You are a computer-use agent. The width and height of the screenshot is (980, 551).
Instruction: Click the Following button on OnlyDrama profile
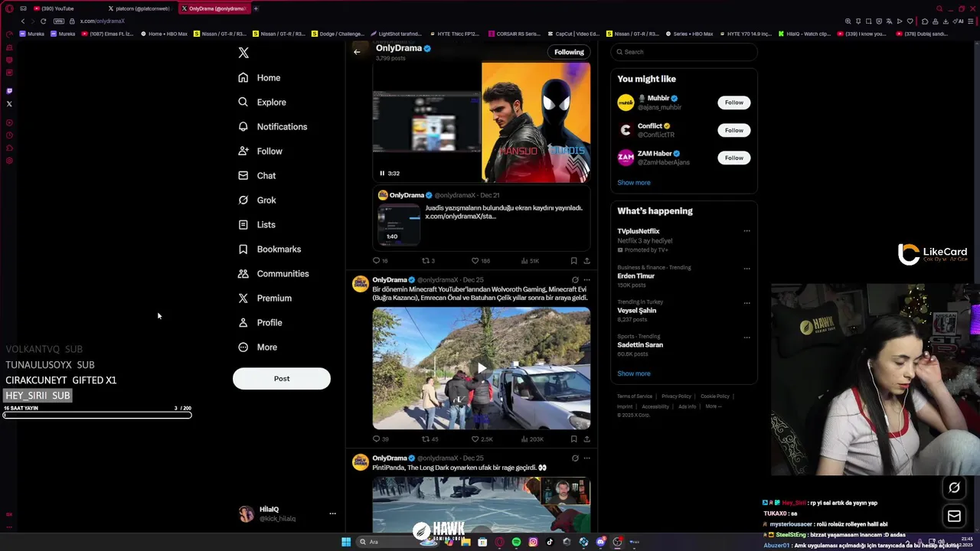coord(569,52)
